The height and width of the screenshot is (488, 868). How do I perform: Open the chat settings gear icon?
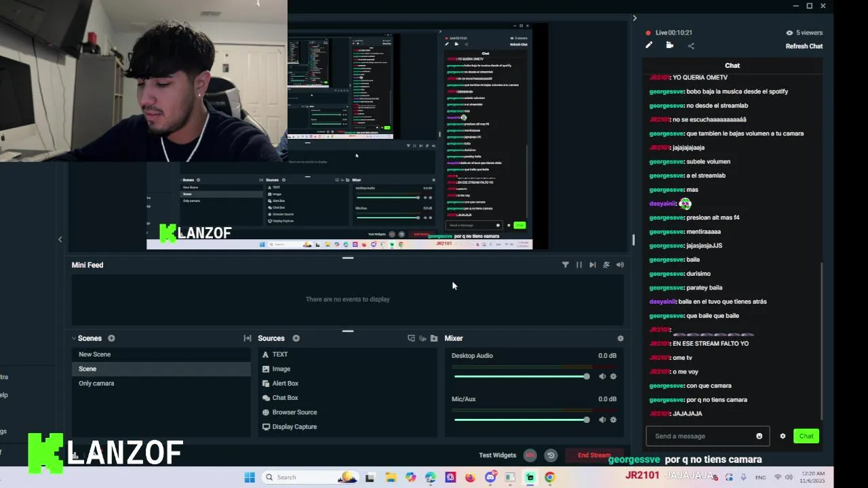(783, 436)
